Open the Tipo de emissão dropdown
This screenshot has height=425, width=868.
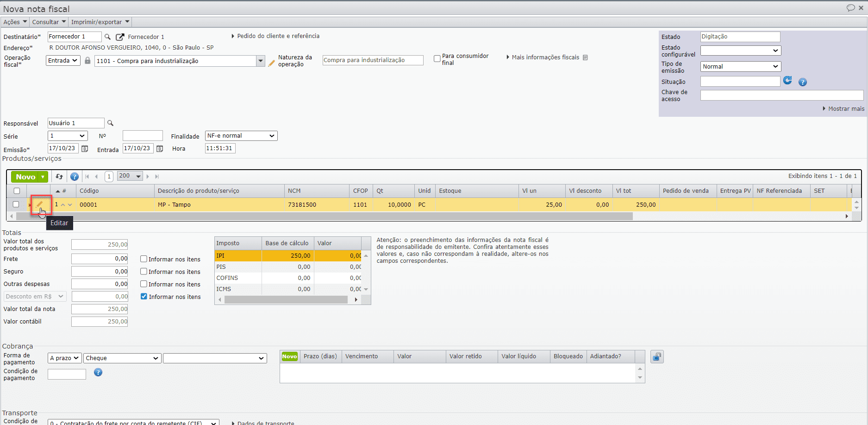740,67
